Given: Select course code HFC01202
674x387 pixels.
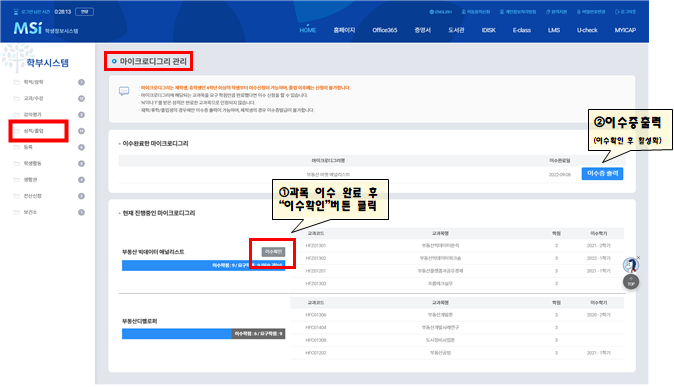Looking at the screenshot, I should coord(316,353).
